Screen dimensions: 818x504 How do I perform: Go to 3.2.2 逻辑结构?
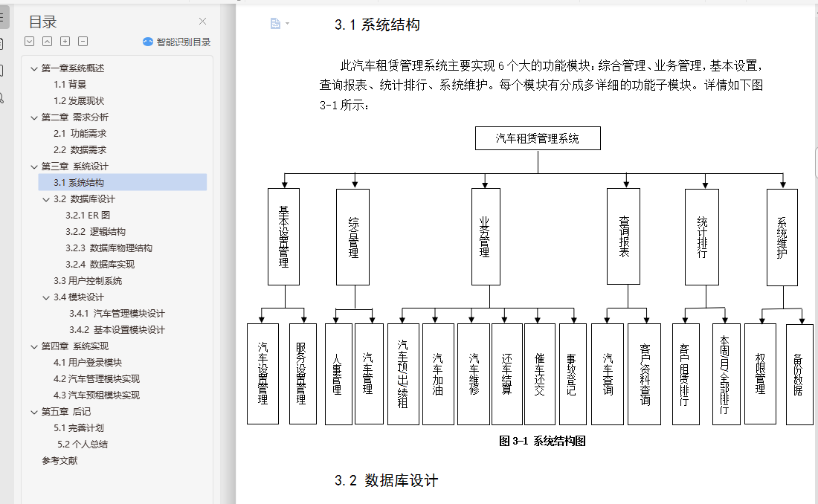tap(95, 232)
